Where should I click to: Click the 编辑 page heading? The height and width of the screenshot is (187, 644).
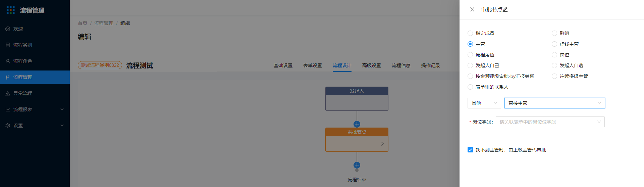[x=85, y=37]
